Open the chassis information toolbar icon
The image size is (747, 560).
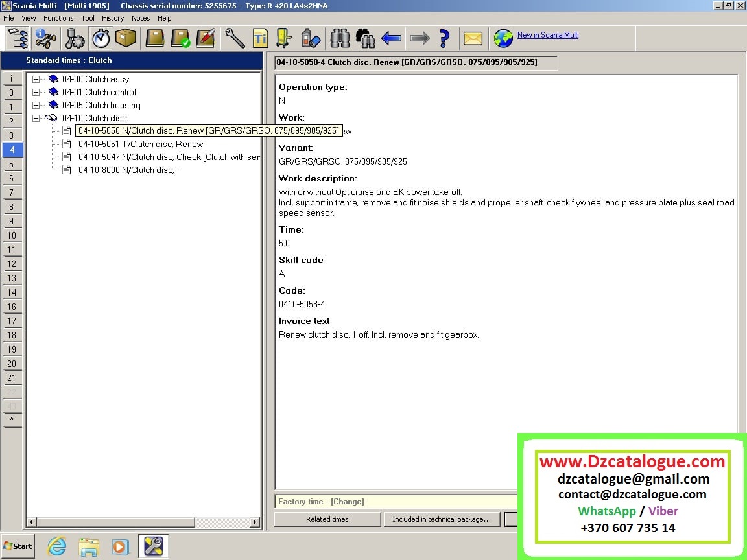pyautogui.click(x=46, y=39)
